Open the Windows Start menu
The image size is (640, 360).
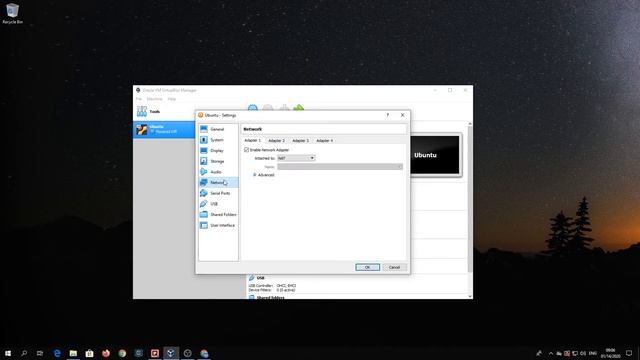coord(8,353)
